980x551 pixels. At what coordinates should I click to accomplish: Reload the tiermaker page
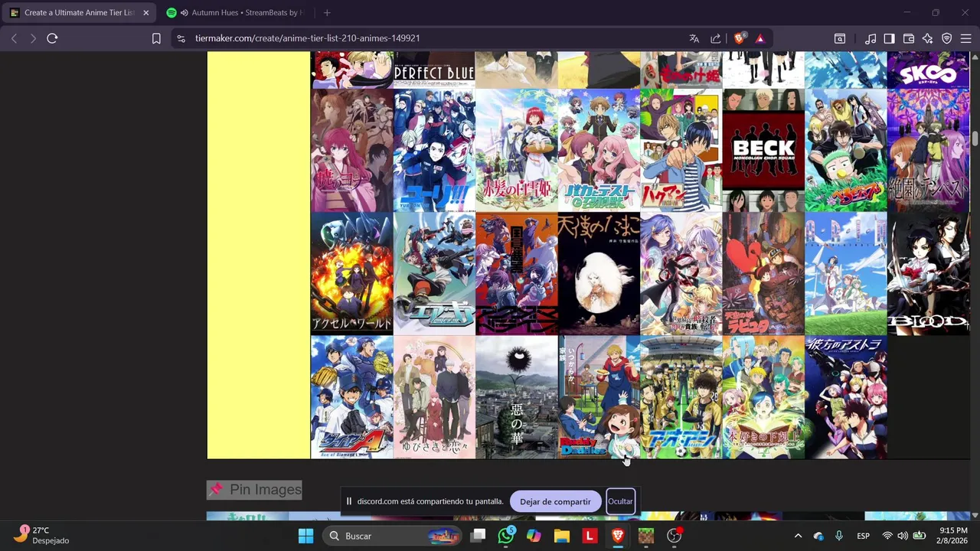[x=52, y=38]
